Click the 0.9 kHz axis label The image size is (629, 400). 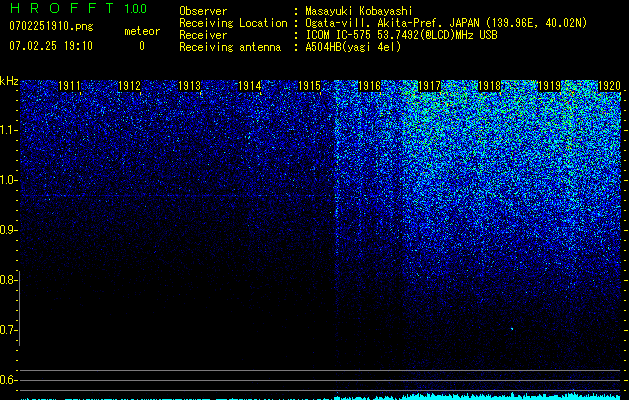(x=8, y=230)
